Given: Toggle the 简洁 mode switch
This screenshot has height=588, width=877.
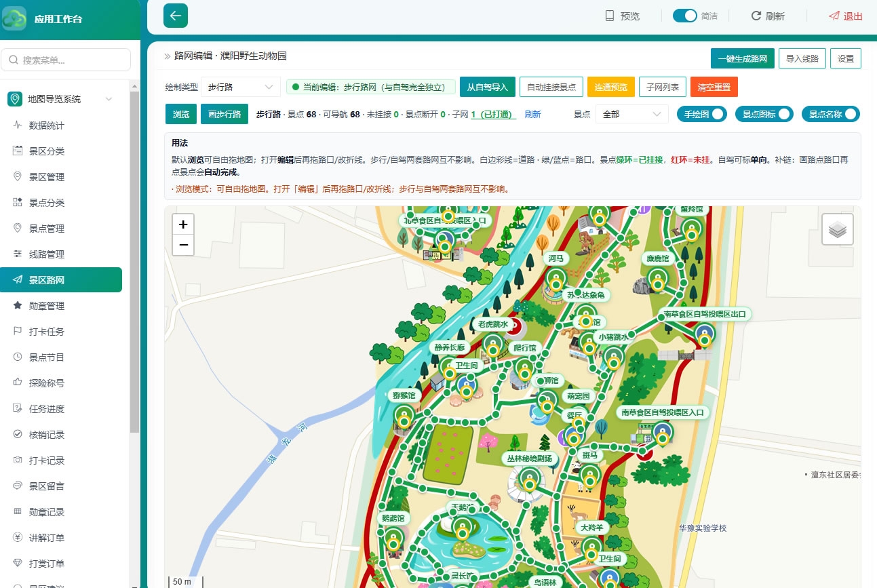Looking at the screenshot, I should click(684, 16).
